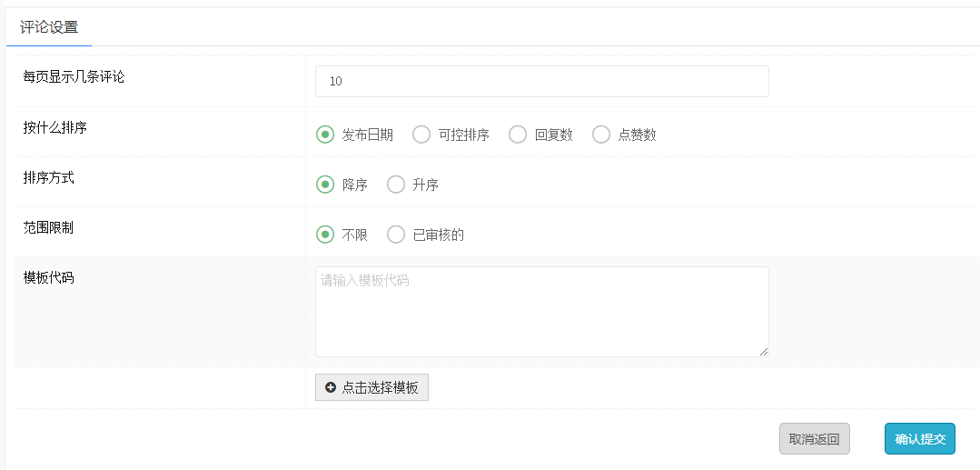Click the template textarea resize handle

tap(764, 352)
